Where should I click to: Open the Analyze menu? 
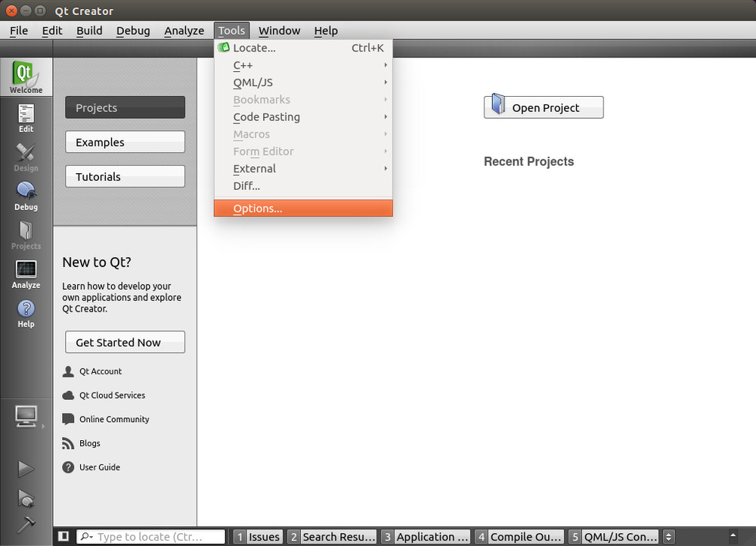[184, 30]
